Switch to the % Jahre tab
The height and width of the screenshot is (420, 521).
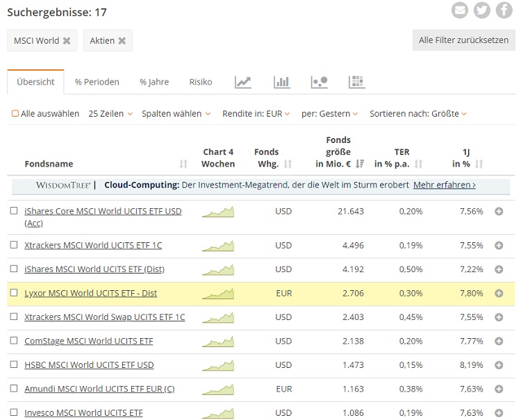tap(154, 82)
